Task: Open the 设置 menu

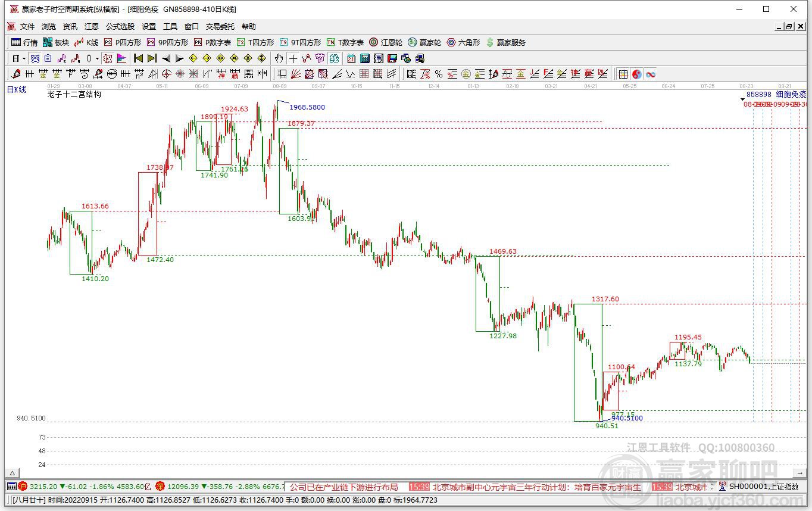Action: [149, 27]
